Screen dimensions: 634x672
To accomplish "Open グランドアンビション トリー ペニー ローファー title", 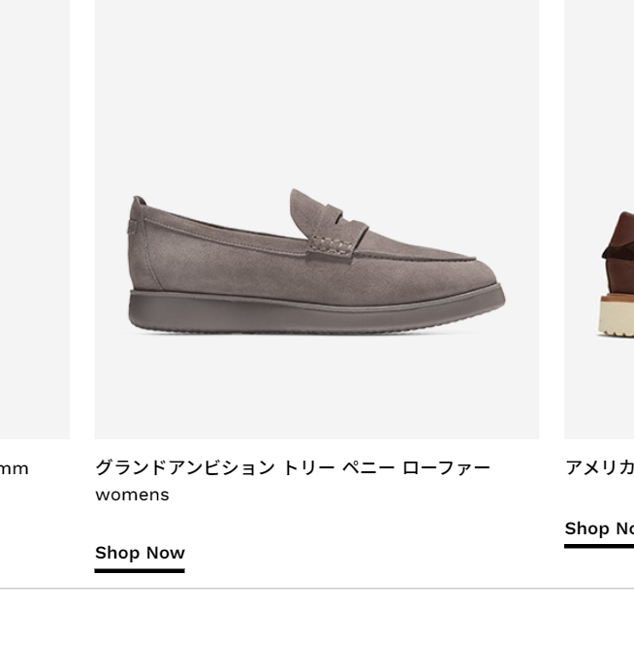I will [x=293, y=467].
